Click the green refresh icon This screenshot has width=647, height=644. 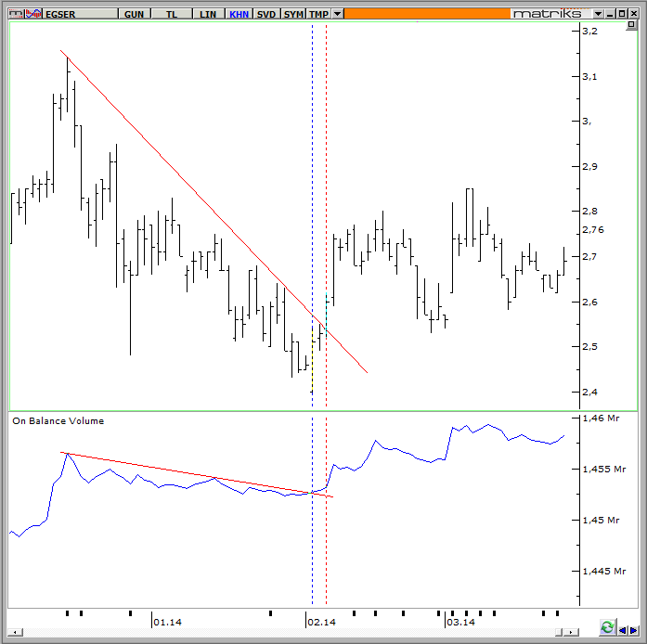607,628
